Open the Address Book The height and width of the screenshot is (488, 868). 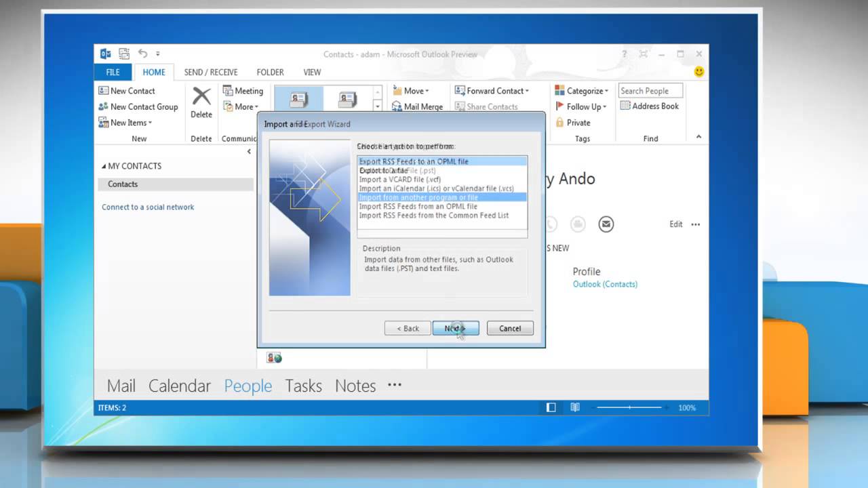coord(650,106)
